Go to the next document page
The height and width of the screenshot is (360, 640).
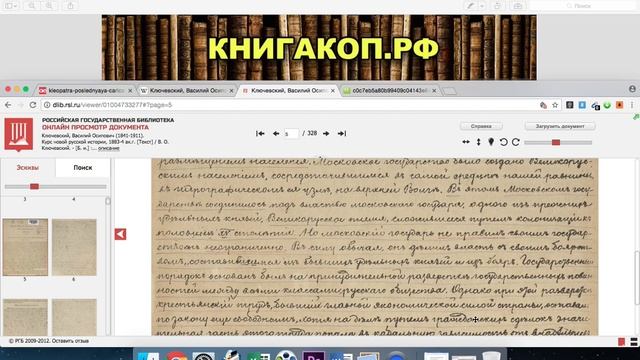(x=326, y=133)
